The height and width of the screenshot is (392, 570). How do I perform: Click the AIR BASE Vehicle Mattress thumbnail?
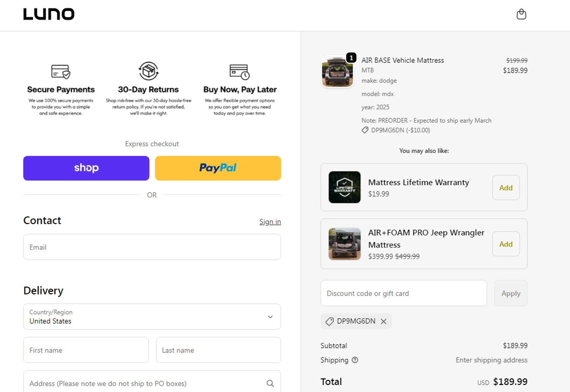337,72
